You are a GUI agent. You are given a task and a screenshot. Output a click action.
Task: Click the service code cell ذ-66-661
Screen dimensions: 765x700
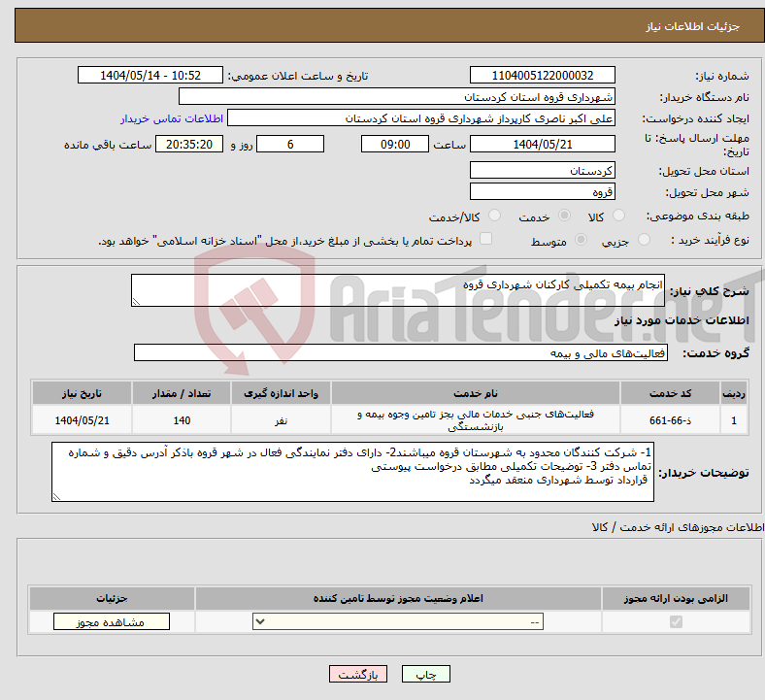671,420
